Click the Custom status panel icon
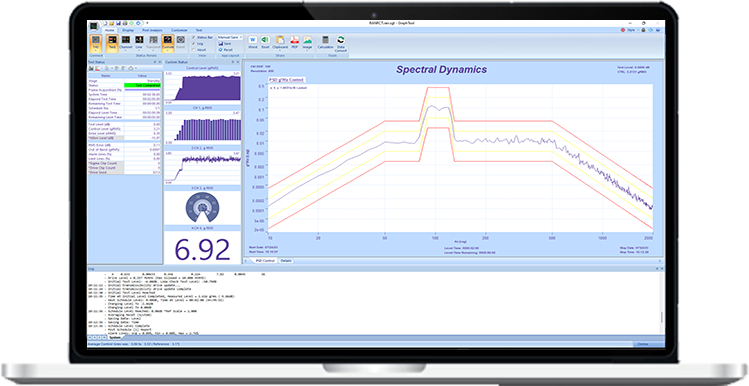749x386 pixels. [168, 41]
